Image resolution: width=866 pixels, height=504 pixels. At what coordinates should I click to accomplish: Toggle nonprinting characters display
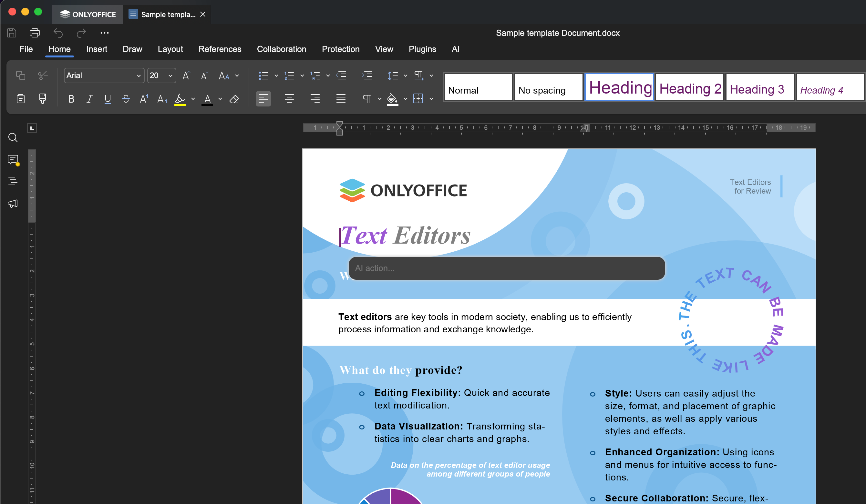[x=367, y=99]
